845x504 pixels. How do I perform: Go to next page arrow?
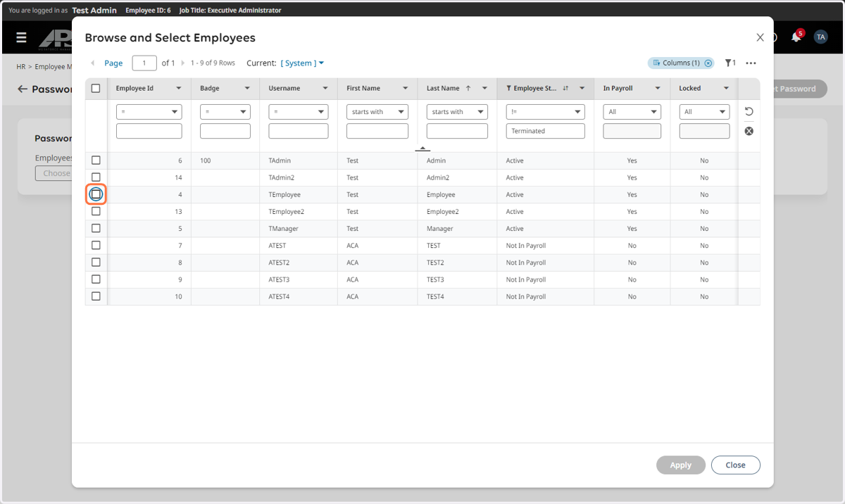coord(183,63)
